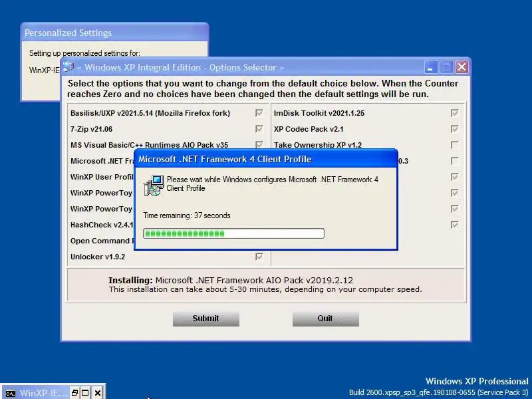Click 'Installing: Microsoft .NET Framework AIO Pack' status
Screen dimensions: 532x399
point(231,280)
